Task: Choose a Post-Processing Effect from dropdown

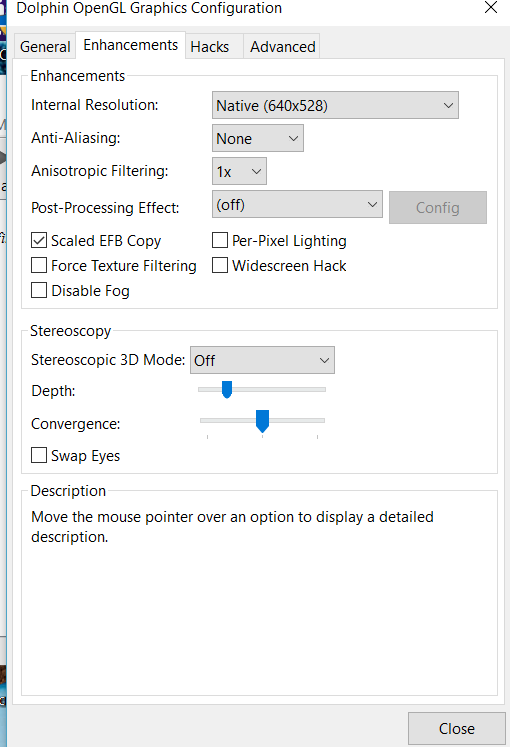Action: [297, 204]
